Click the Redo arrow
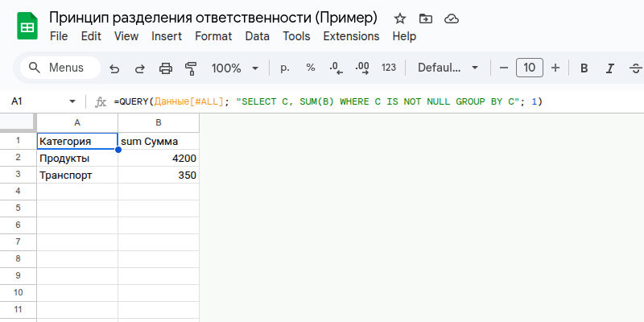Screen dimensions: 644x322 coord(140,68)
